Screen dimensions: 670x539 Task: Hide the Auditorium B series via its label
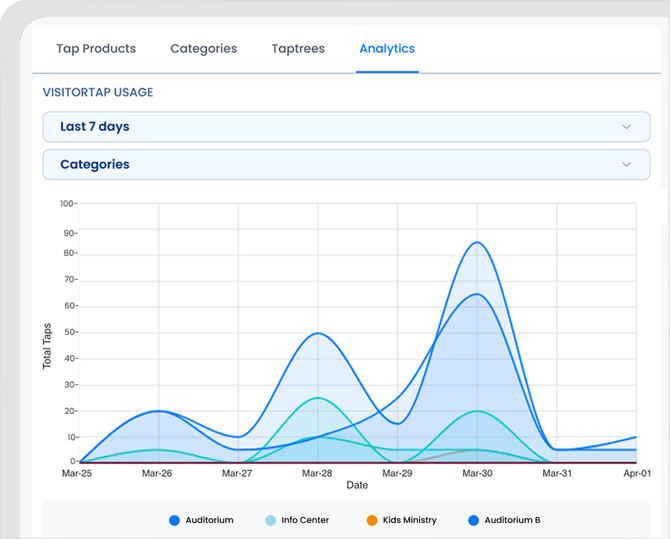click(512, 520)
